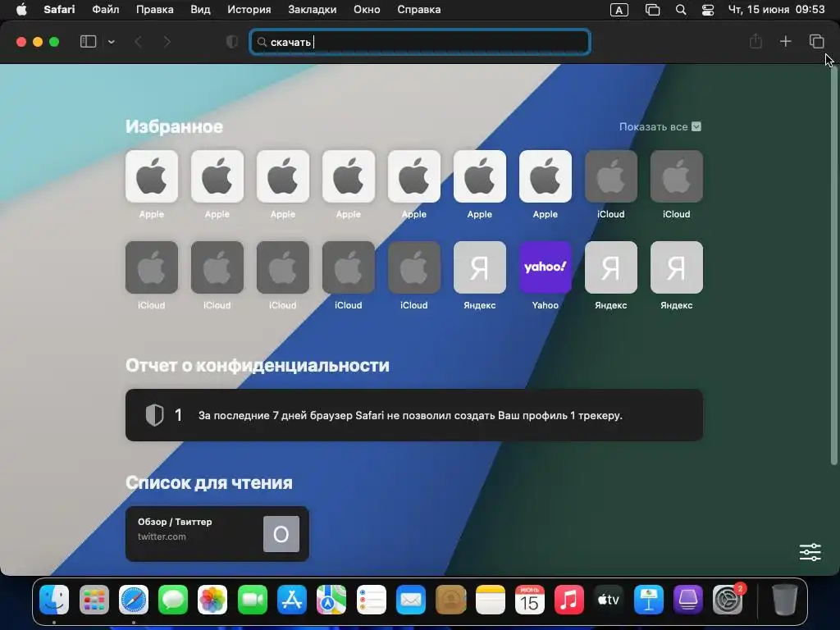
Task: Open Spotlight search
Action: [x=680, y=10]
